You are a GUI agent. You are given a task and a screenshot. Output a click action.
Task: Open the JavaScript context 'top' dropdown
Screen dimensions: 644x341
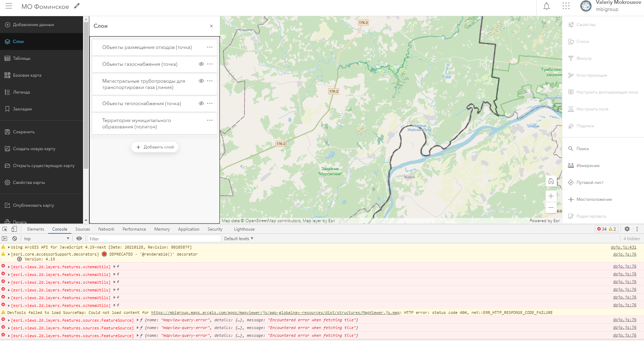(x=47, y=239)
